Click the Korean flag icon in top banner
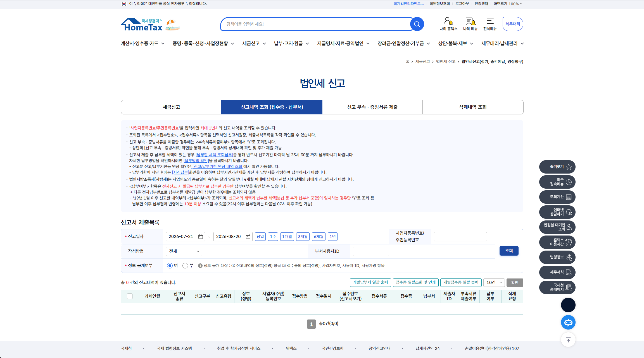 [124, 4]
